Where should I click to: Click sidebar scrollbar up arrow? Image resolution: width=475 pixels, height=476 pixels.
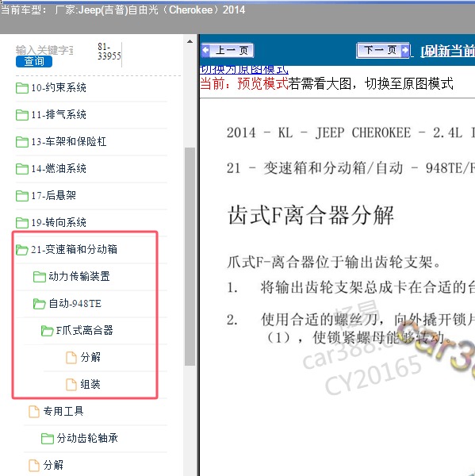click(x=190, y=41)
